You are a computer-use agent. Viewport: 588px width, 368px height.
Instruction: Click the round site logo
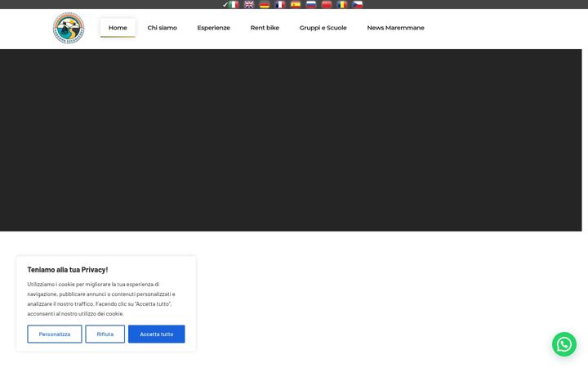[x=69, y=28]
